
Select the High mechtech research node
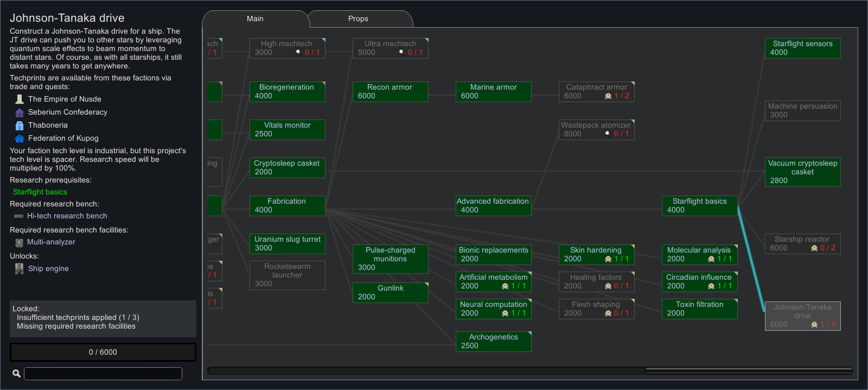point(288,48)
